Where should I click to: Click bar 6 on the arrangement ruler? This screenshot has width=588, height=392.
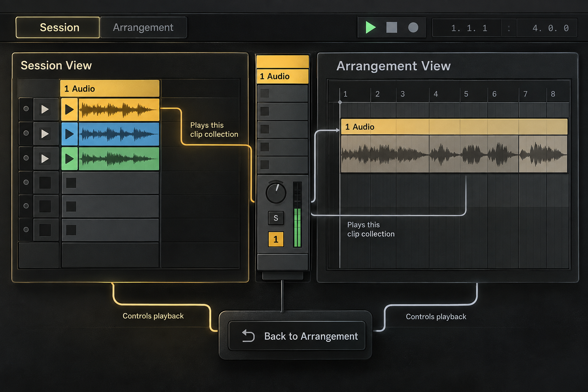click(494, 94)
